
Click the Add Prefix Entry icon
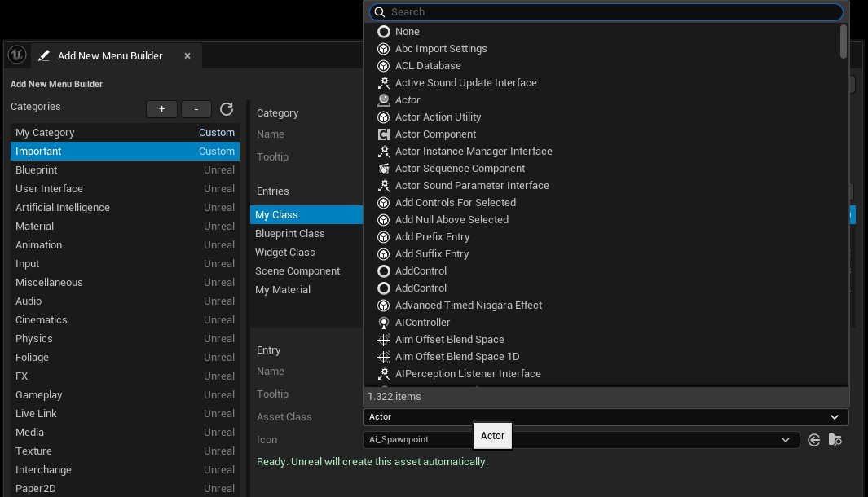(384, 237)
